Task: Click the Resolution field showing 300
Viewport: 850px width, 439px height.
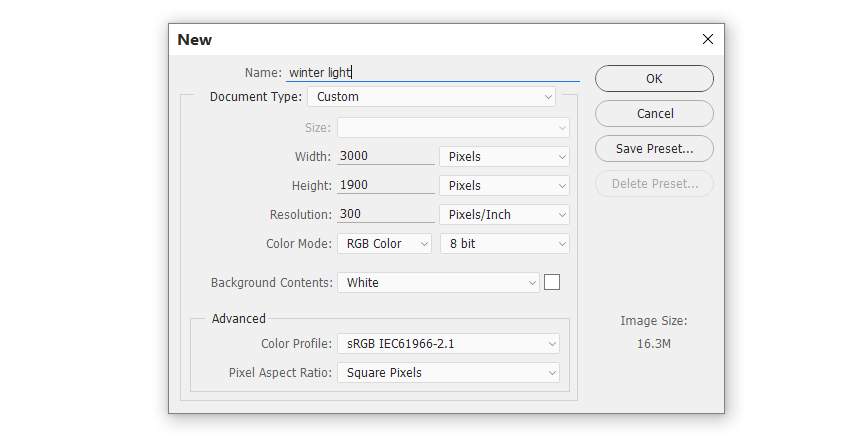Action: pos(386,214)
